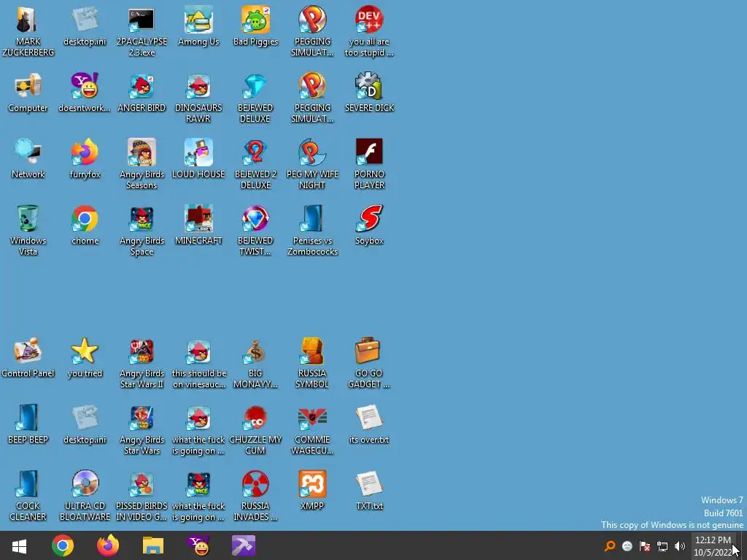Open the 'its over.txt' file
This screenshot has width=747, height=560.
tap(368, 418)
